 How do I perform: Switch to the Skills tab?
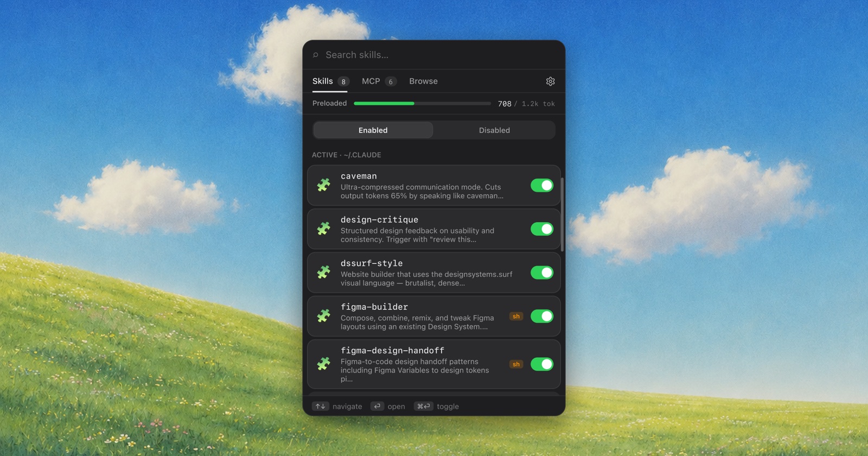[330, 81]
